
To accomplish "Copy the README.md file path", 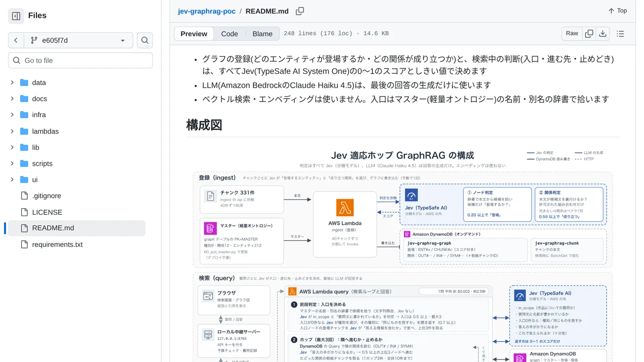I will (300, 11).
